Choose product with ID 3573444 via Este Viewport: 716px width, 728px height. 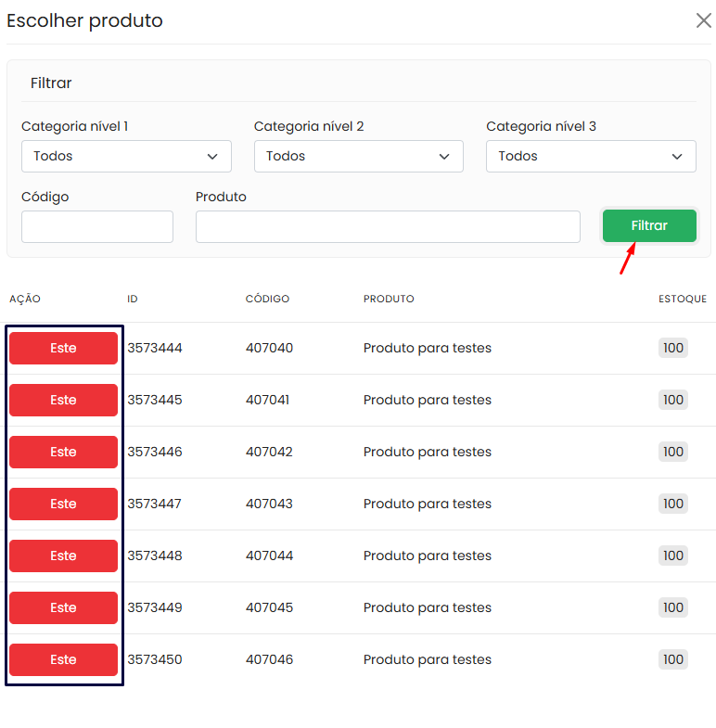(63, 349)
